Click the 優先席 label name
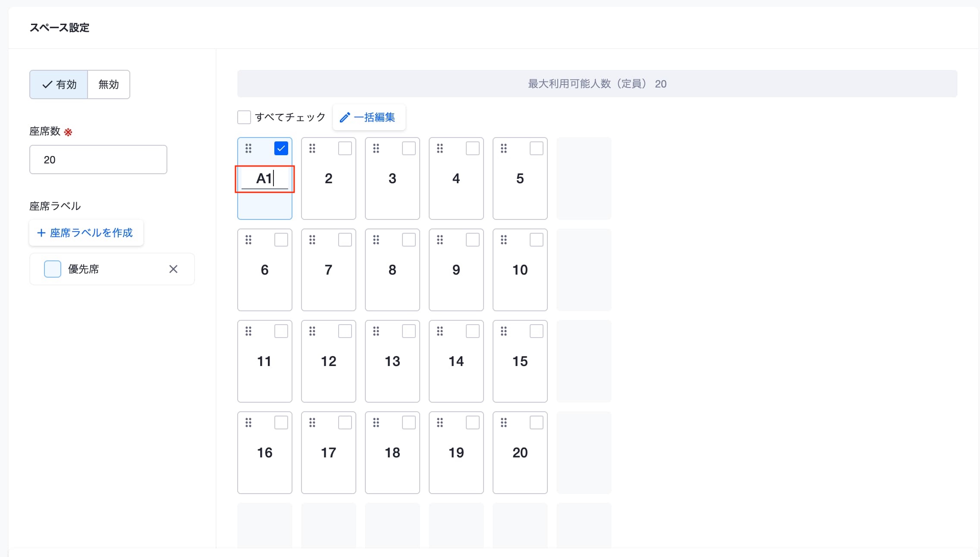980x557 pixels. click(84, 269)
